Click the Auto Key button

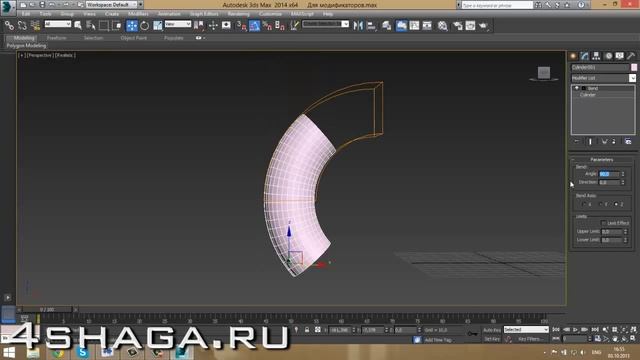[x=492, y=330]
